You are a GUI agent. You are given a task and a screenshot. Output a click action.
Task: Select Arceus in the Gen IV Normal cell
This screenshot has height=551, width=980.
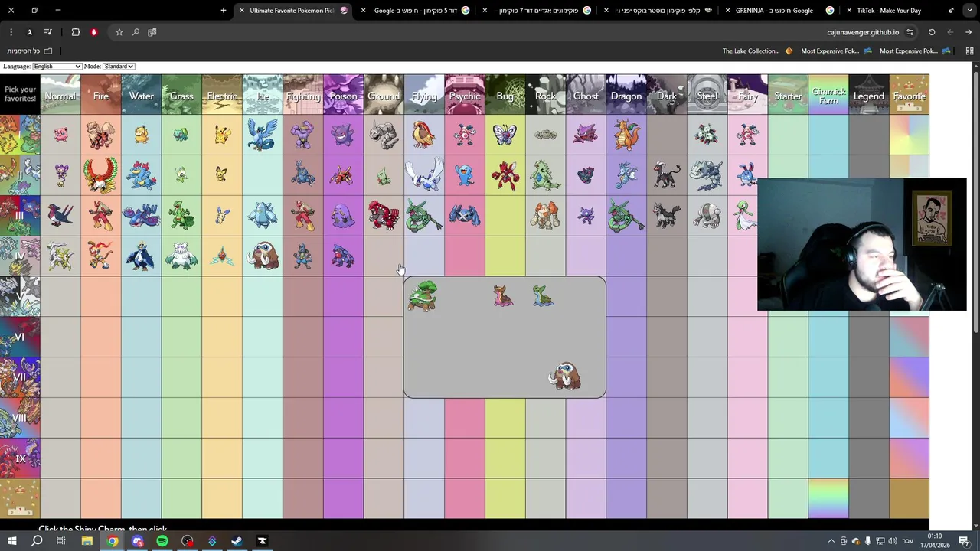click(x=60, y=256)
